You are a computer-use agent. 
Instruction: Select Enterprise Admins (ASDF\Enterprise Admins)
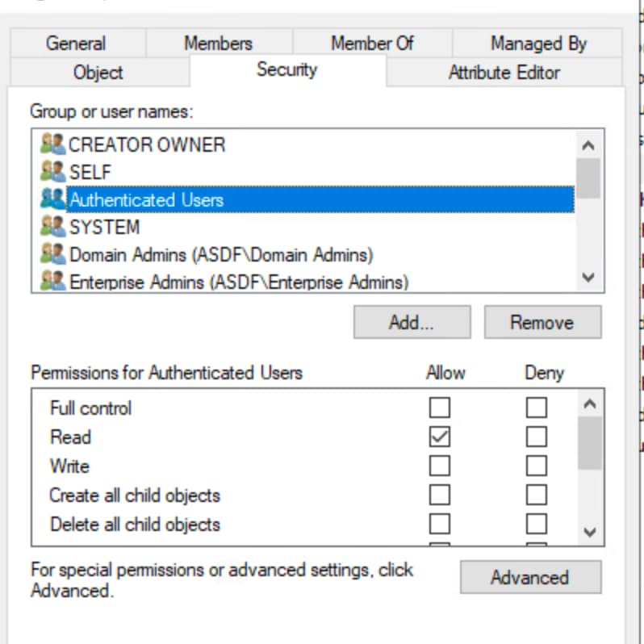[239, 282]
